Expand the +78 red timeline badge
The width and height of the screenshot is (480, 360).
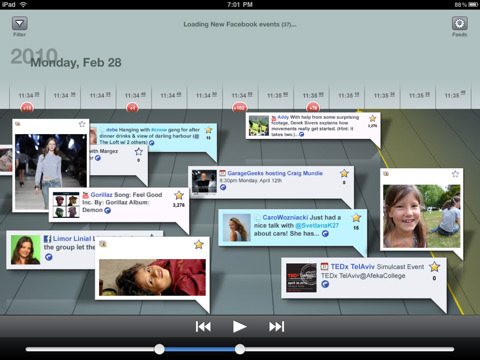[313, 108]
